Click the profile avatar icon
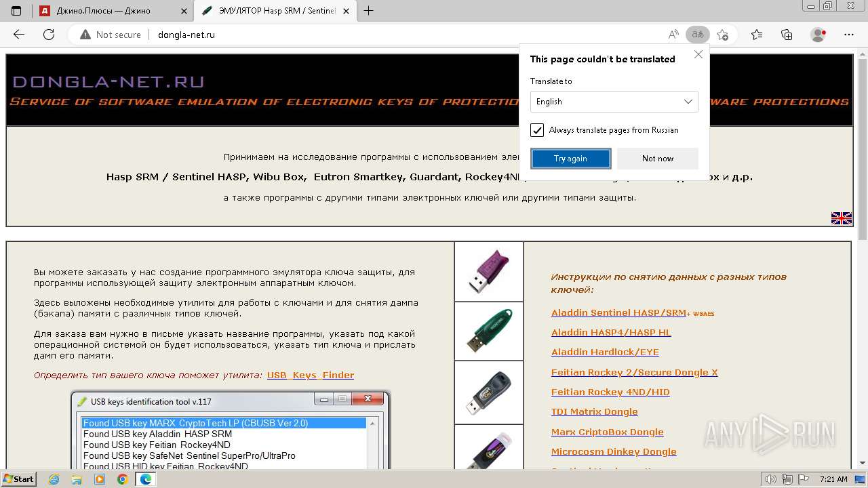 point(818,35)
